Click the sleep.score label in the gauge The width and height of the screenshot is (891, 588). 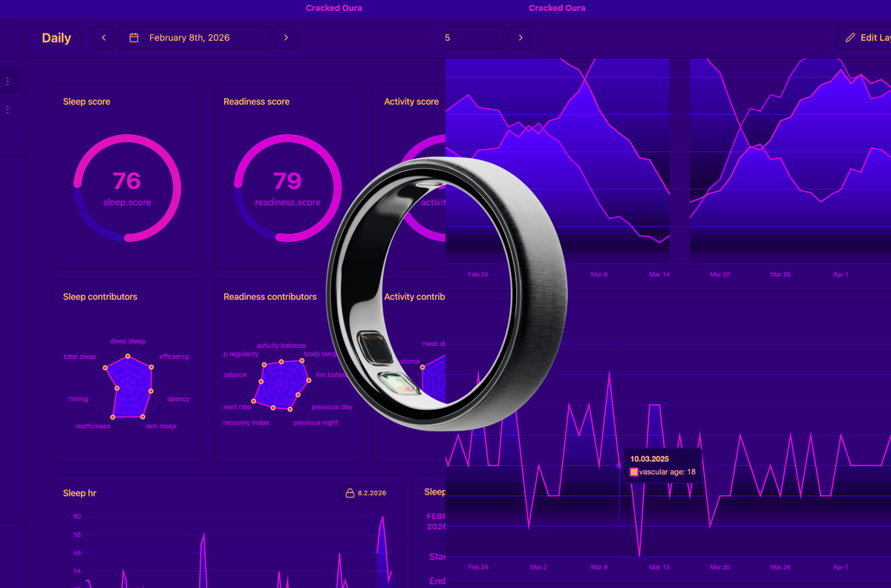point(127,202)
